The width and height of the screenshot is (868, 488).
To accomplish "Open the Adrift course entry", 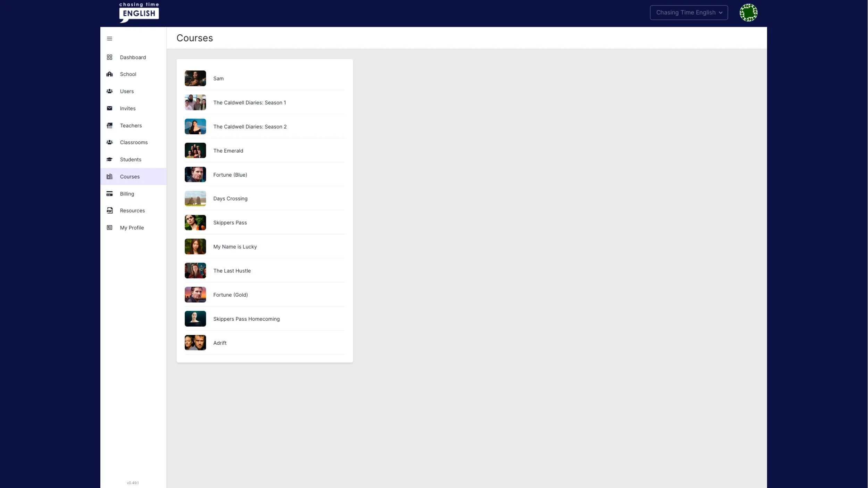I will pyautogui.click(x=220, y=343).
